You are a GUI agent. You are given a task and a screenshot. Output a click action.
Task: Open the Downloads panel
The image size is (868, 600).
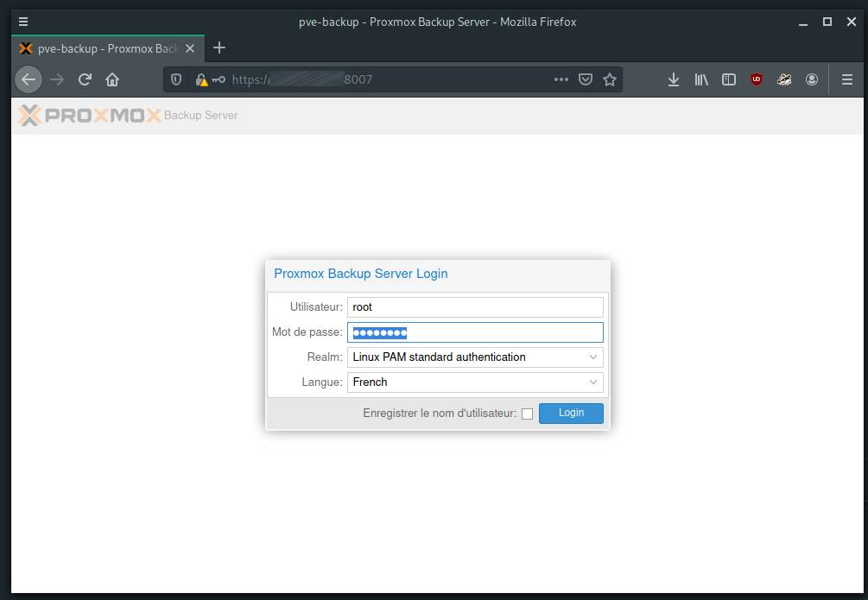674,79
